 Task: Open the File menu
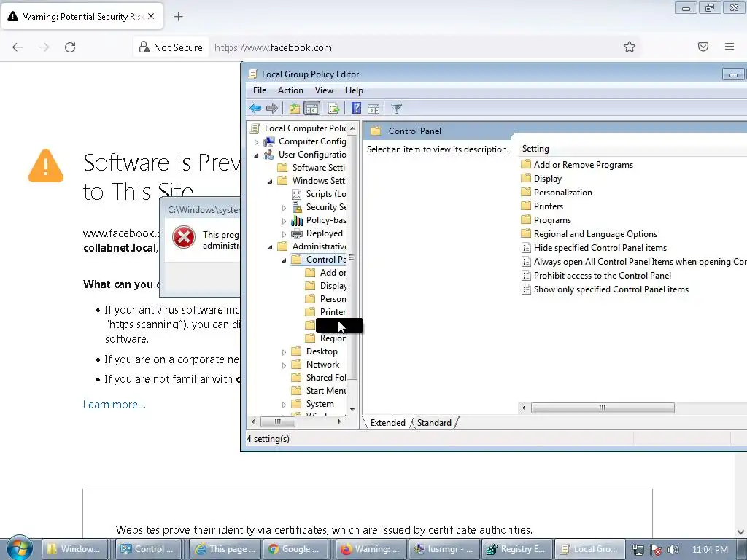[260, 90]
